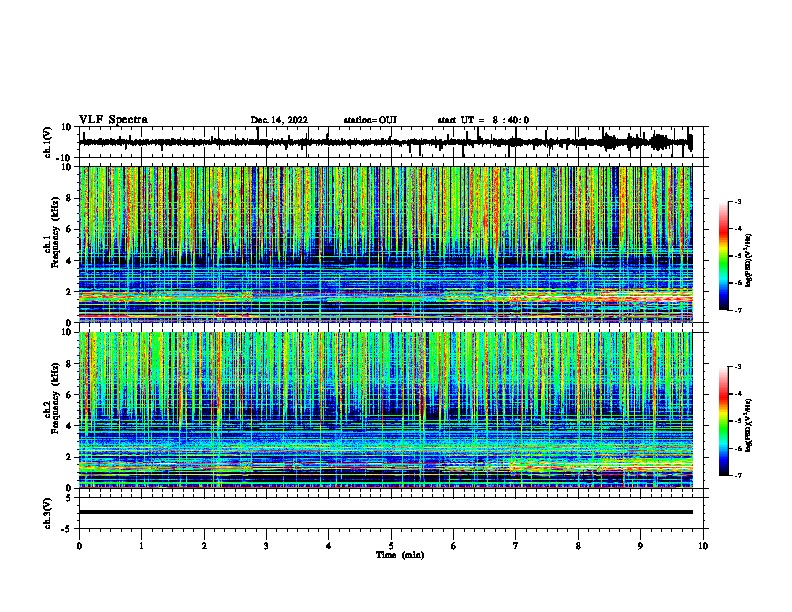Click the ch.1 PSD color scale bar
The height and width of the screenshot is (612, 792).
(x=723, y=256)
